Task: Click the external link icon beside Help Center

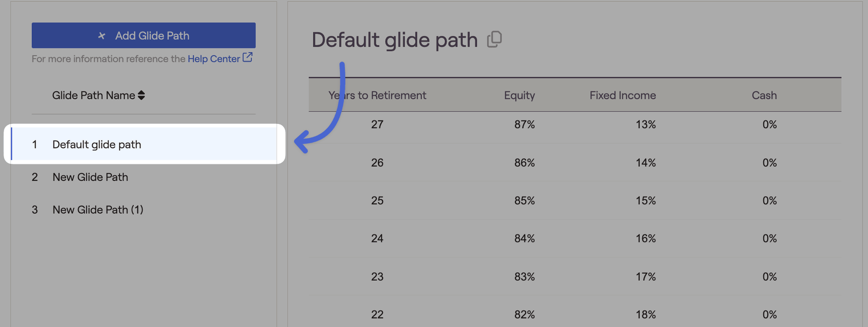Action: 247,57
